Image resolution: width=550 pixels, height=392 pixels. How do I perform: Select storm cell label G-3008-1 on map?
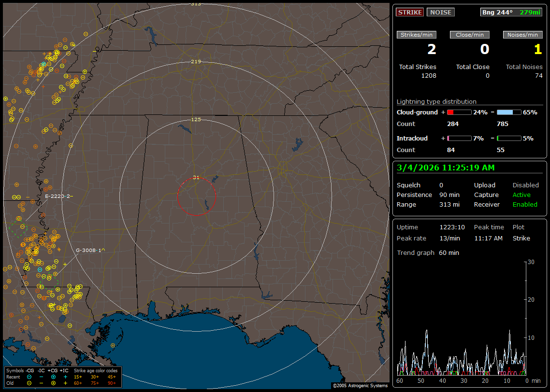tap(88, 250)
